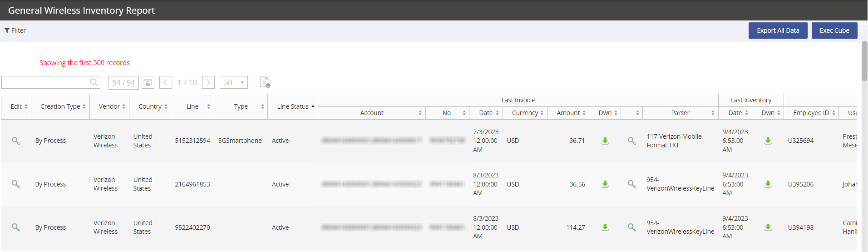868x252 pixels.
Task: Click the Exec Cube button
Action: pyautogui.click(x=834, y=30)
